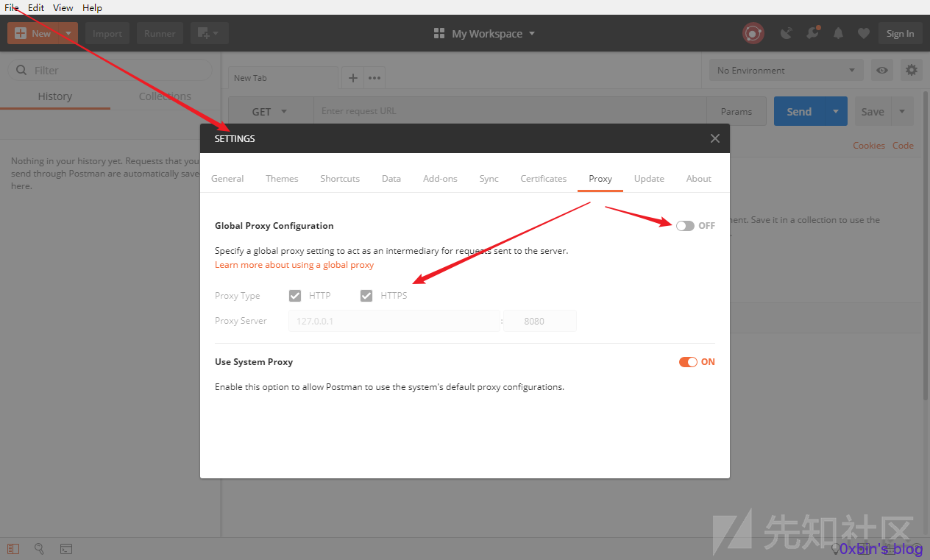Click the Import button
Screen dimensions: 930x560
click(x=107, y=33)
